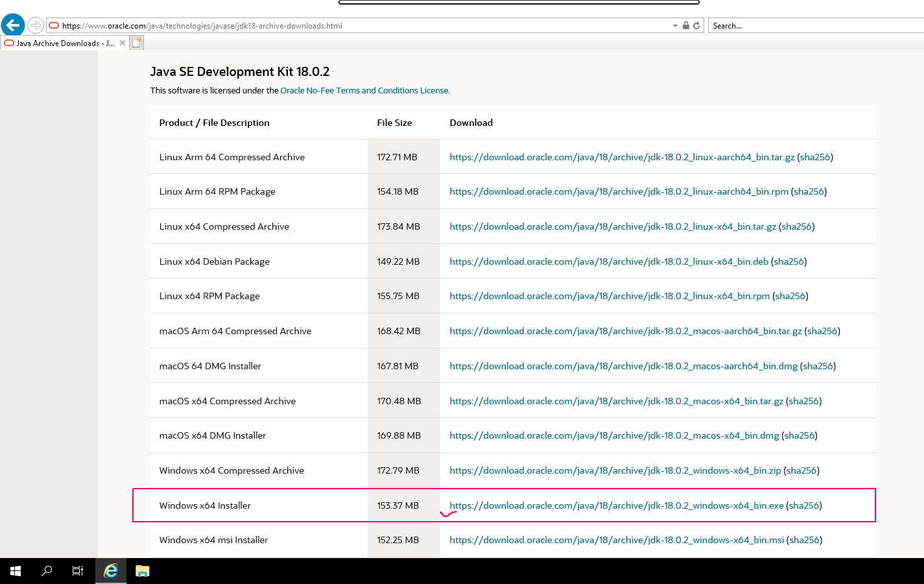This screenshot has height=584, width=924.
Task: Download the linux-x64_bin.tar.gz link
Action: pyautogui.click(x=613, y=226)
